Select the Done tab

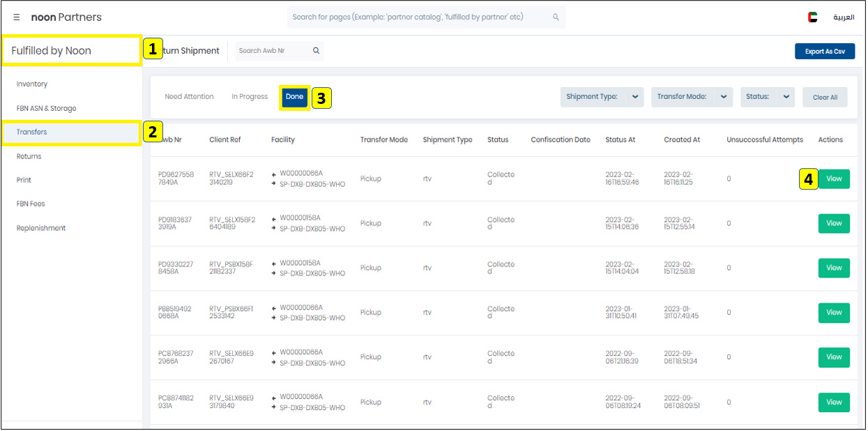294,96
